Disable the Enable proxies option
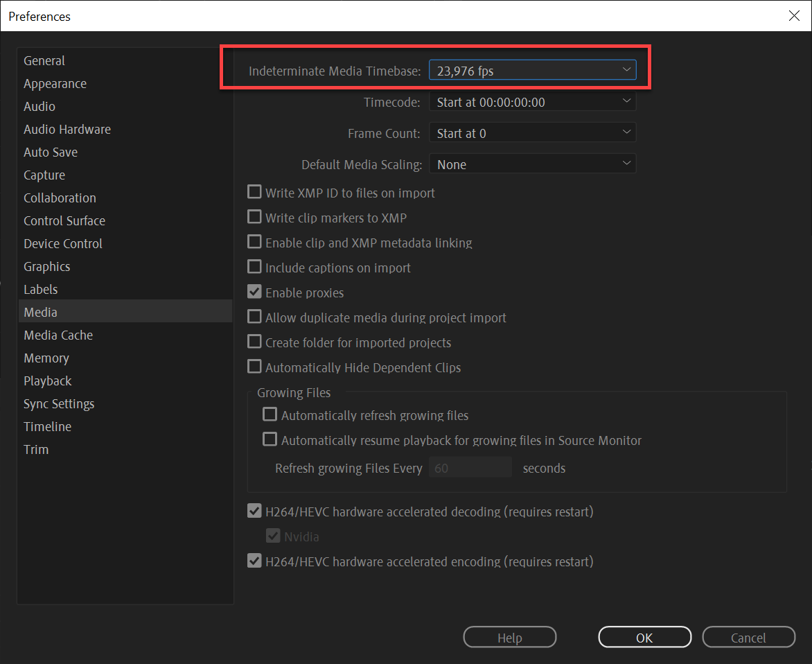This screenshot has height=664, width=812. 254,292
